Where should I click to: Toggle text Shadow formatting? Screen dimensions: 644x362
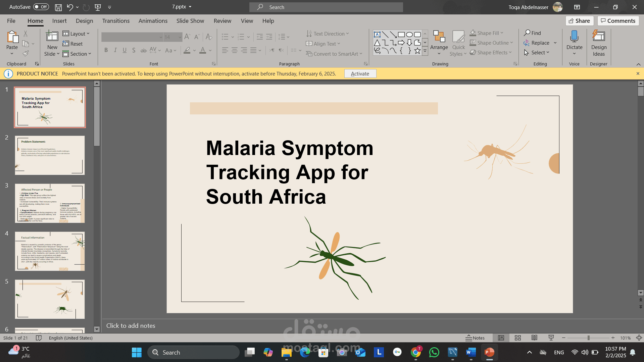click(134, 50)
